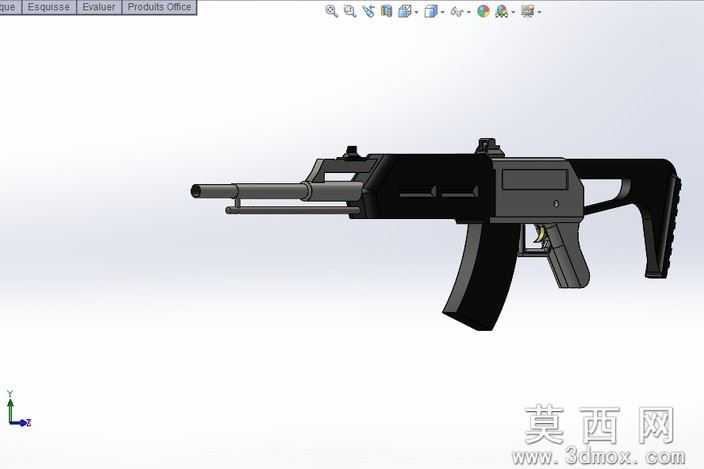Viewport: 704px width, 469px height.
Task: Open the Produits Office tab
Action: tap(159, 7)
